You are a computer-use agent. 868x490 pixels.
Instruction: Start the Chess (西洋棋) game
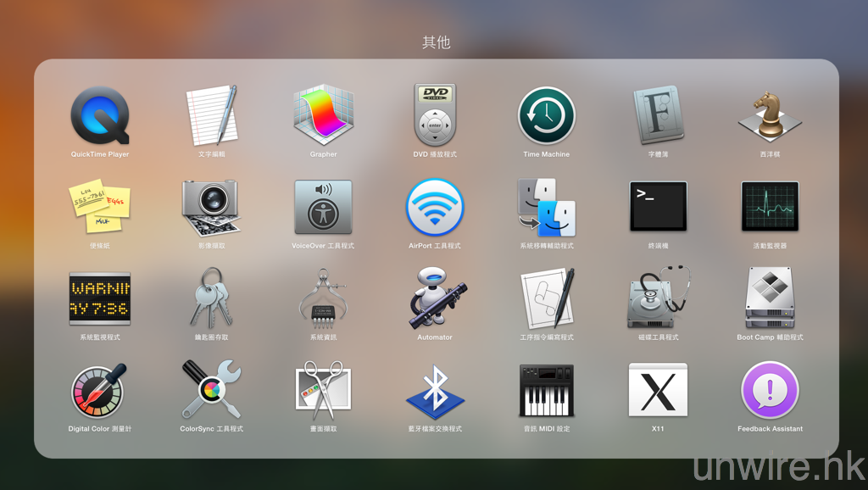770,115
